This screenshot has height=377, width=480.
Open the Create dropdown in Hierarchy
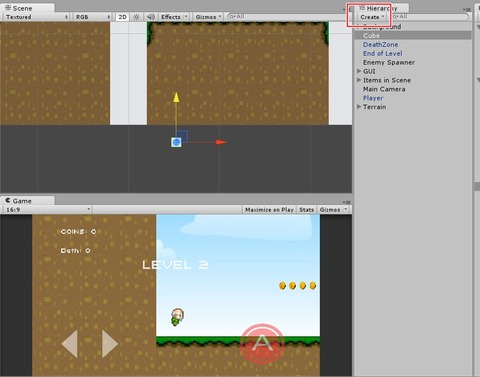tap(372, 17)
